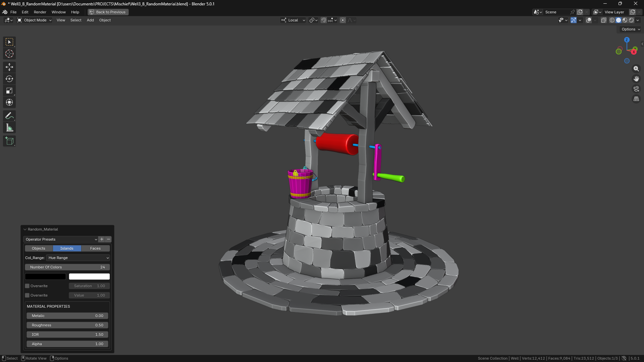Select the Measure tool
This screenshot has height=362, width=644.
point(9,128)
